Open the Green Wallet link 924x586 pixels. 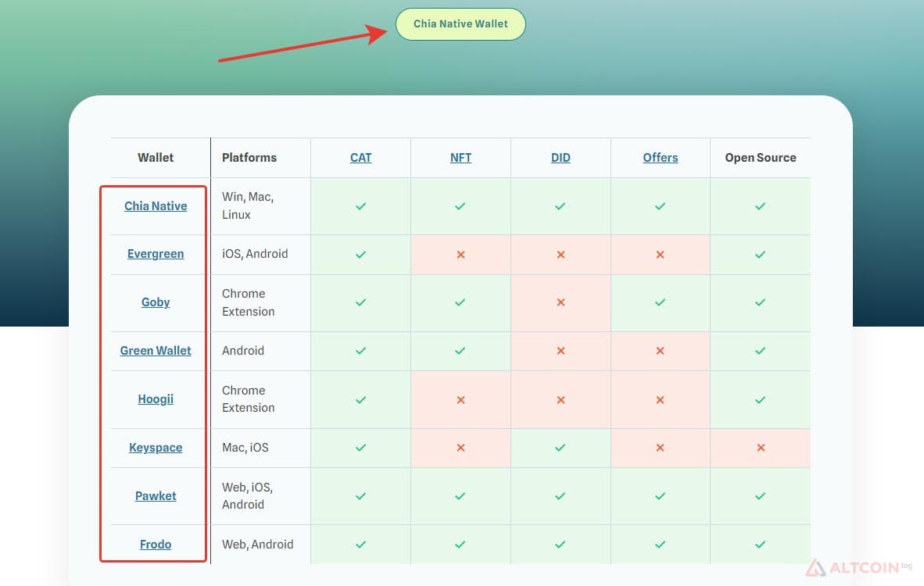click(156, 350)
